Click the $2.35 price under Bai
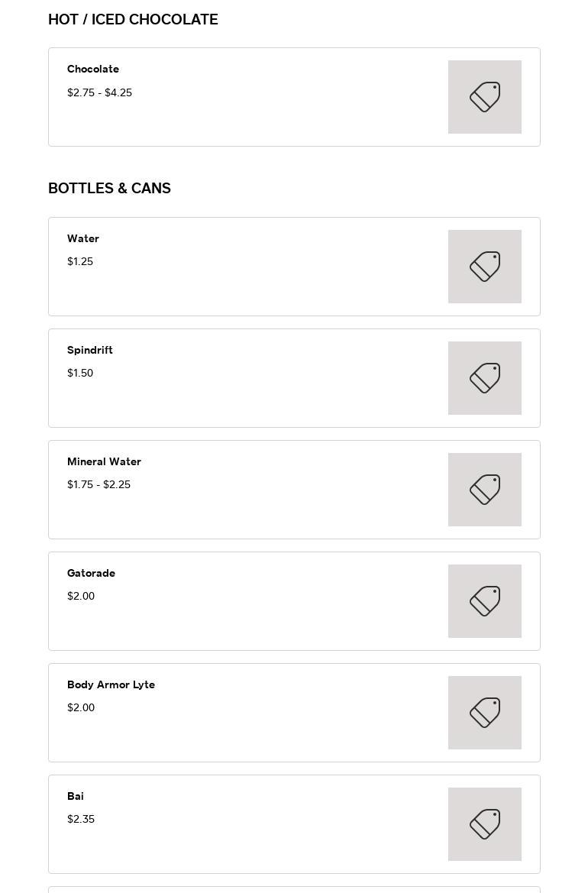Image resolution: width=588 pixels, height=893 pixels. (x=81, y=819)
